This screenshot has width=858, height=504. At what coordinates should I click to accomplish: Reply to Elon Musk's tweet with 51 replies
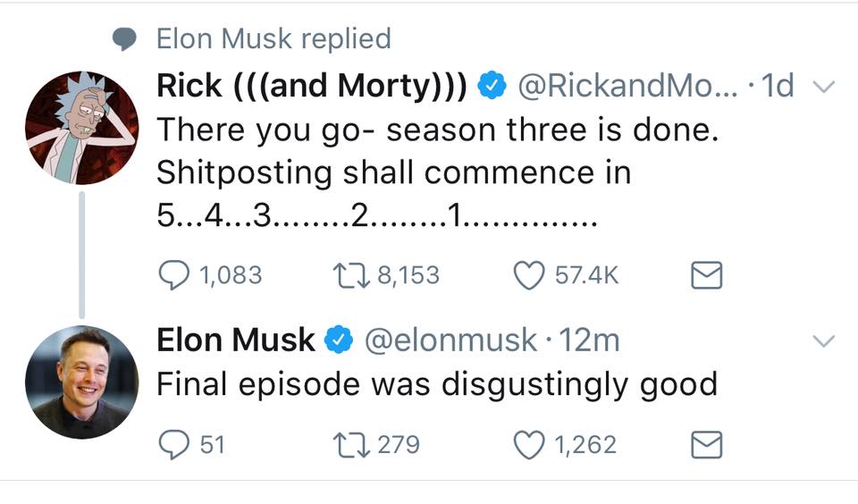(x=173, y=444)
